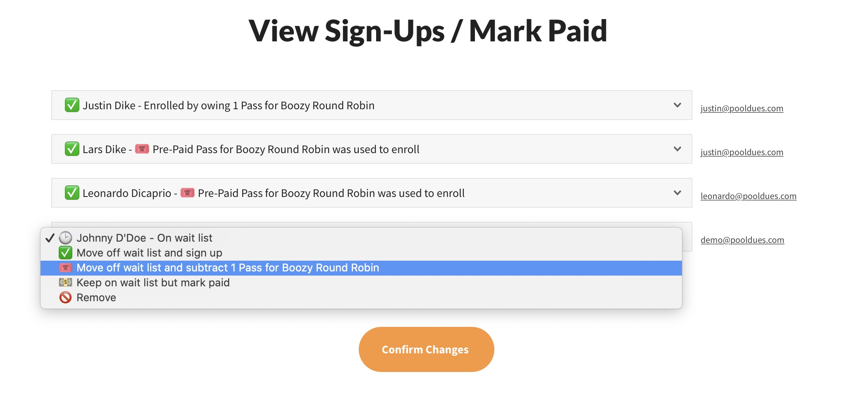Choose the Remove option text
The width and height of the screenshot is (868, 403).
(x=96, y=297)
